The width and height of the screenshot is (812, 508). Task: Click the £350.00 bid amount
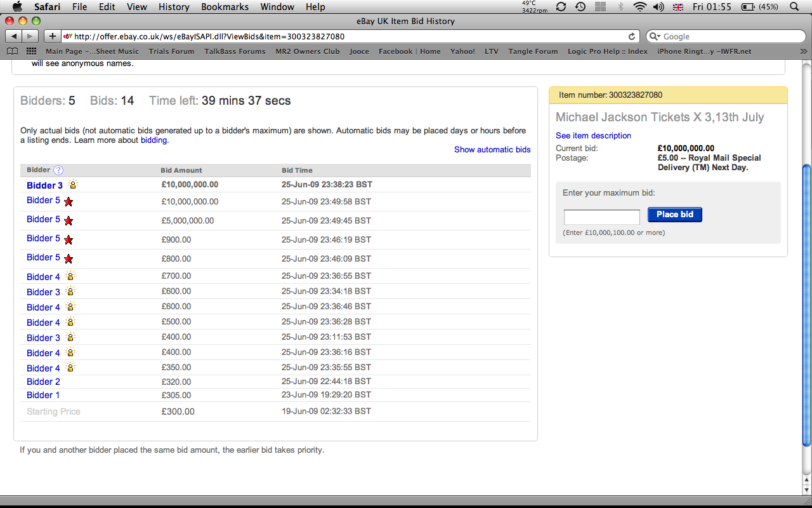(176, 367)
